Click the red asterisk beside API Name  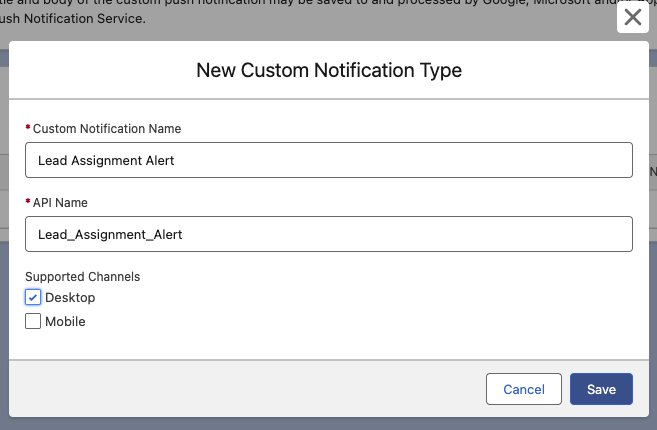[x=27, y=203]
